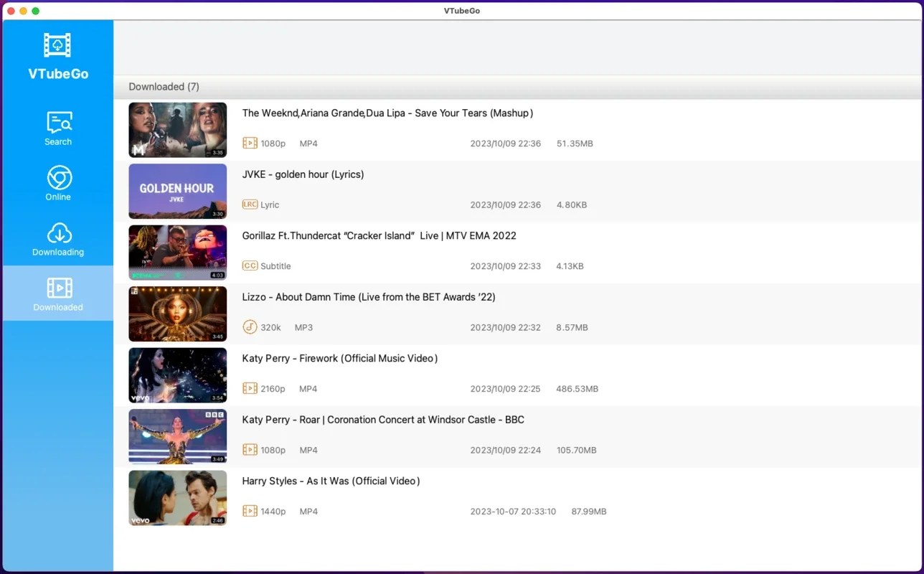Click video icon in Harry Styles row
Image resolution: width=924 pixels, height=574 pixels.
tap(250, 511)
